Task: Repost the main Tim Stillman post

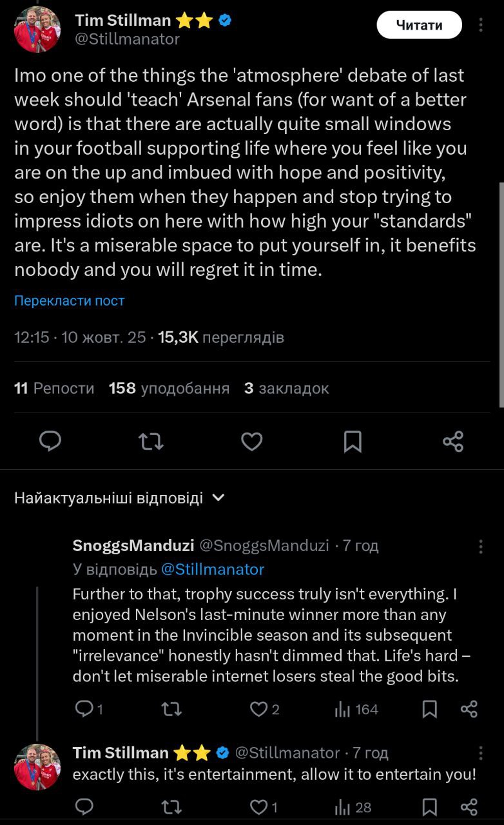Action: pos(151,441)
